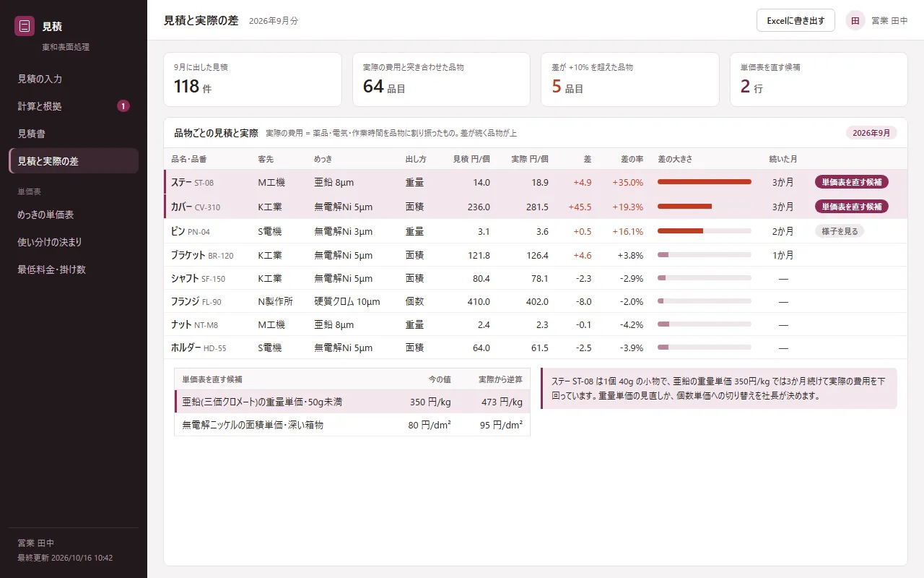Select 亜鉛(三価クロメート)の重量単価 candidate row
Viewport: 924px width, 578px height.
[x=352, y=402]
